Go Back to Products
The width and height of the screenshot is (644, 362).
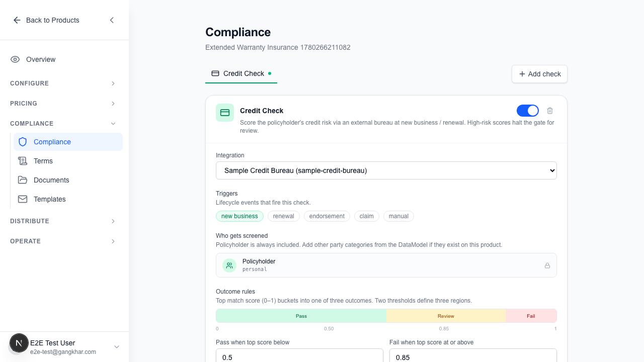tap(46, 20)
